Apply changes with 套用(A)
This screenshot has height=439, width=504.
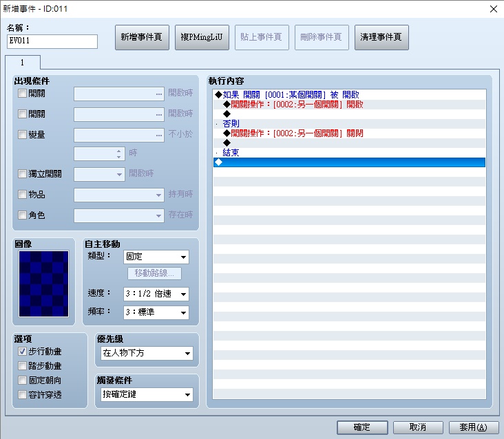pyautogui.click(x=474, y=427)
